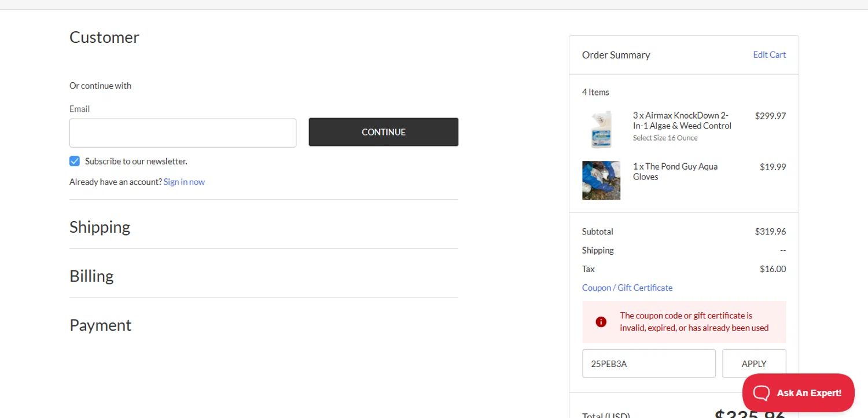Click the Or continue with text
The width and height of the screenshot is (868, 418).
100,86
